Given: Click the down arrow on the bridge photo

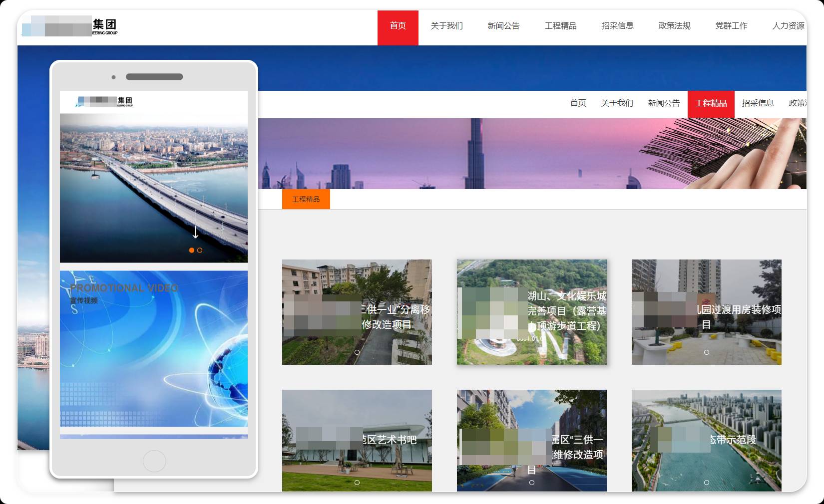Looking at the screenshot, I should [195, 232].
